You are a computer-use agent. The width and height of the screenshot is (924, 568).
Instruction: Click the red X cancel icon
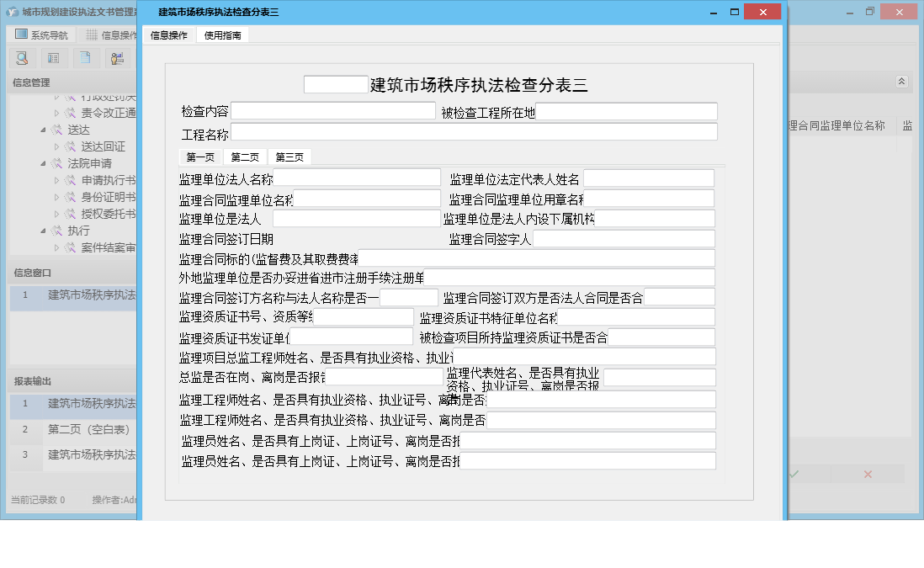point(868,474)
